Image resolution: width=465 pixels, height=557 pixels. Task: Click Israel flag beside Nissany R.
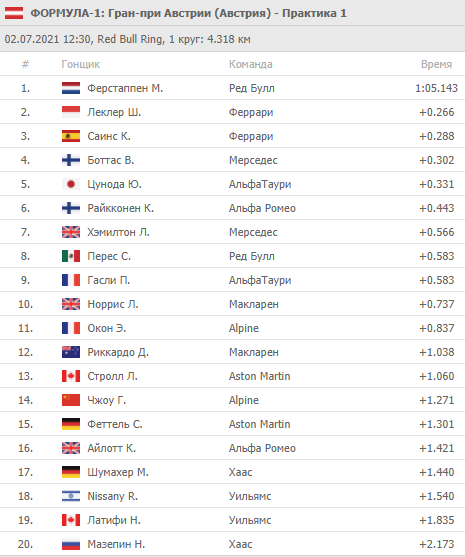coord(71,496)
